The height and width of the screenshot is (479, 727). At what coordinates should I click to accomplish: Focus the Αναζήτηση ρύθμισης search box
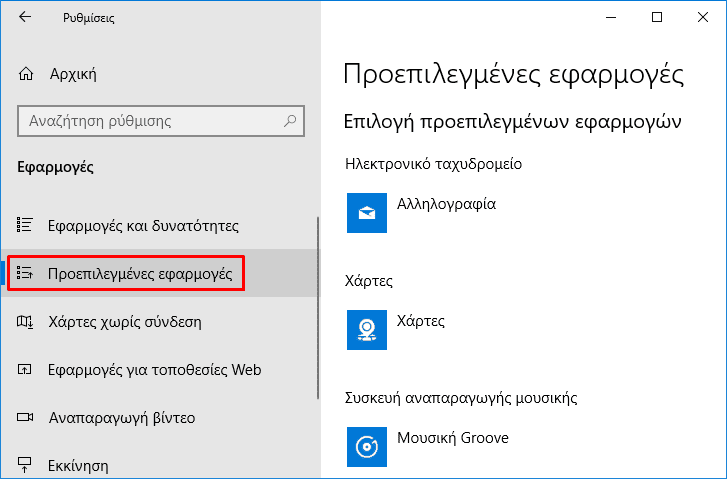click(161, 121)
